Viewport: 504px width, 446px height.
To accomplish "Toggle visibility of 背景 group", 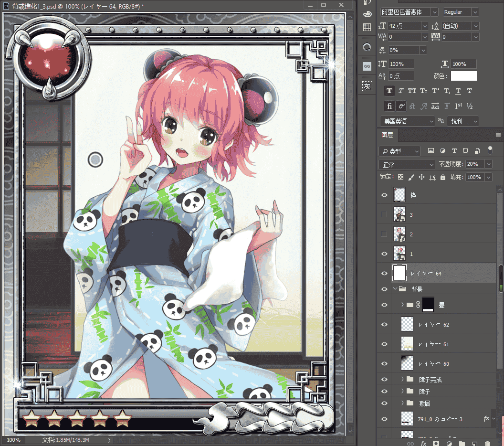I will [x=384, y=289].
